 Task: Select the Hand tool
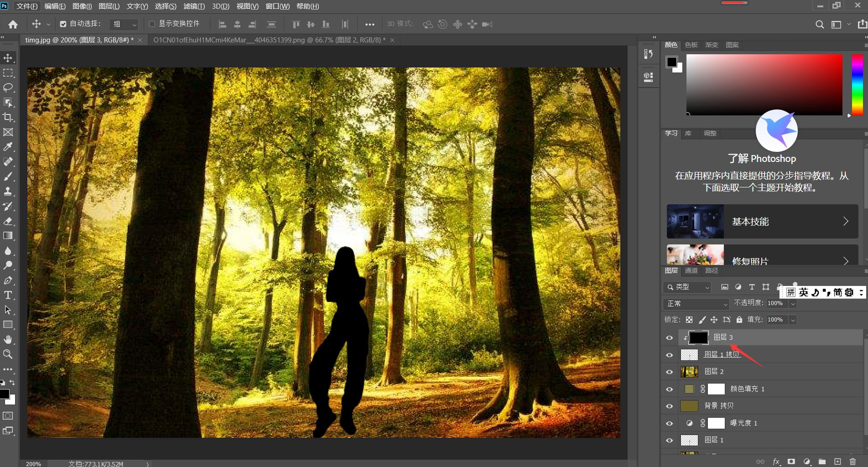(x=8, y=339)
